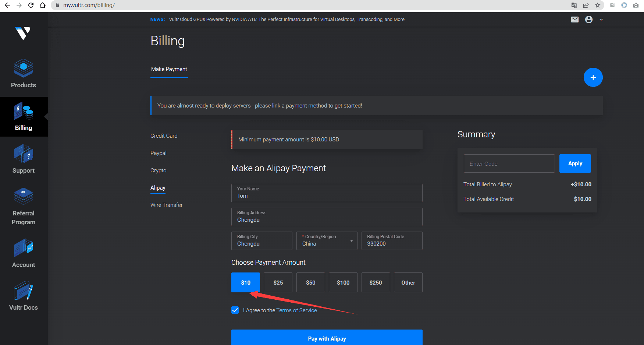The image size is (644, 345).
Task: Open the Terms of Service link
Action: [296, 310]
